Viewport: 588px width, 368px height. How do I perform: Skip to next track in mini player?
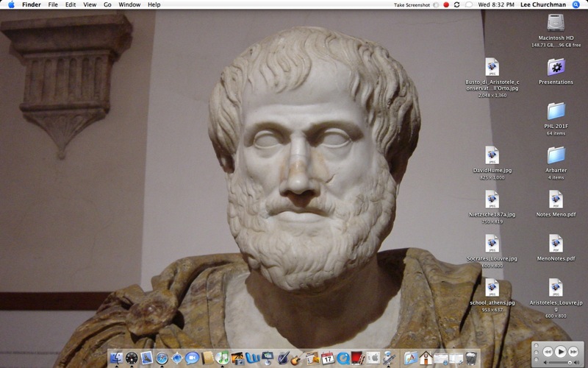(x=574, y=352)
